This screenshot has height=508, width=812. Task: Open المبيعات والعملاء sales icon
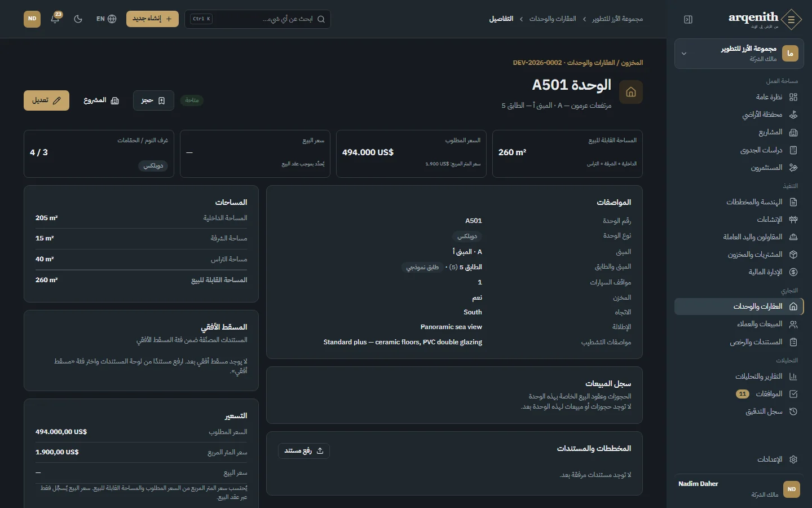[793, 325]
